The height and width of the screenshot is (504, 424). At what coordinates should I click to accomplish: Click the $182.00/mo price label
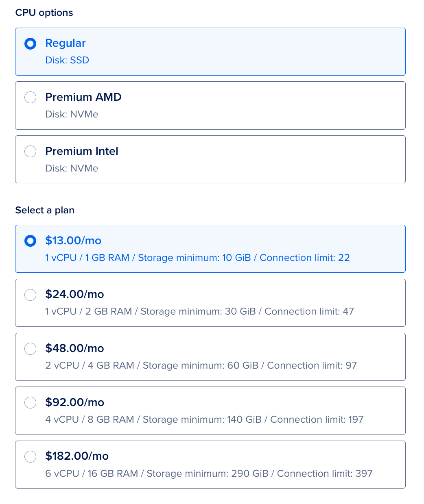77,456
